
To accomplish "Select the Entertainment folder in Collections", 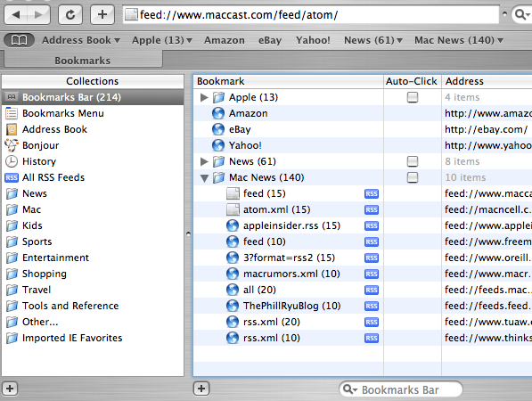I will 93,258.
